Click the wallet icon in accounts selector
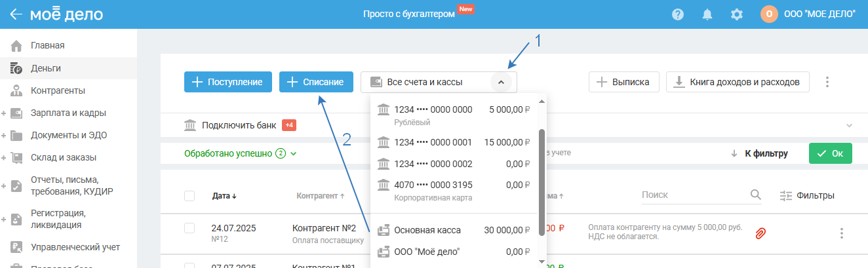 coord(376,82)
